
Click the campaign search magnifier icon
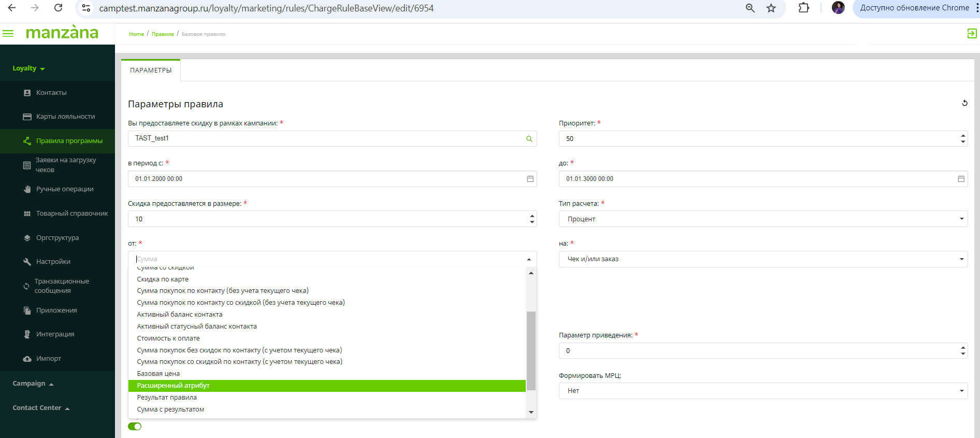tap(529, 139)
